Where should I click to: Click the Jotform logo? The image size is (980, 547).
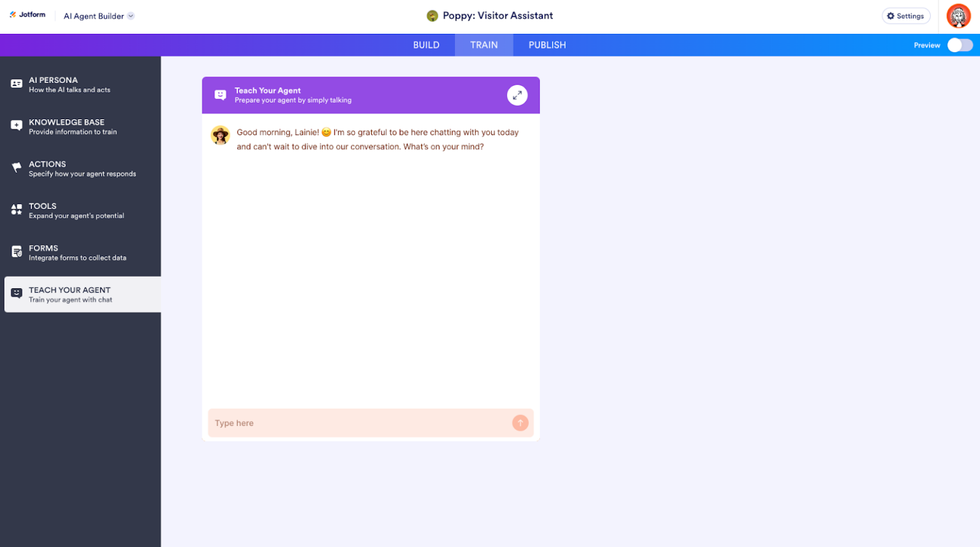(x=27, y=14)
